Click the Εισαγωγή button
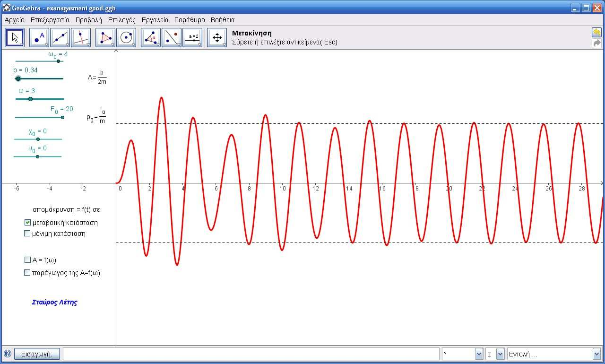Screen dimensions: 605x364 click(x=37, y=354)
